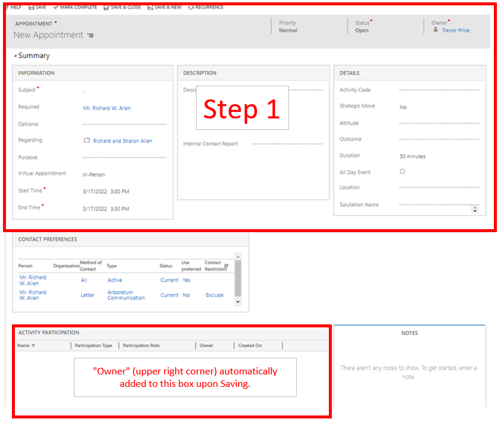The image size is (504, 425).
Task: Click the End Time value 3:30 PM
Action: 120,209
